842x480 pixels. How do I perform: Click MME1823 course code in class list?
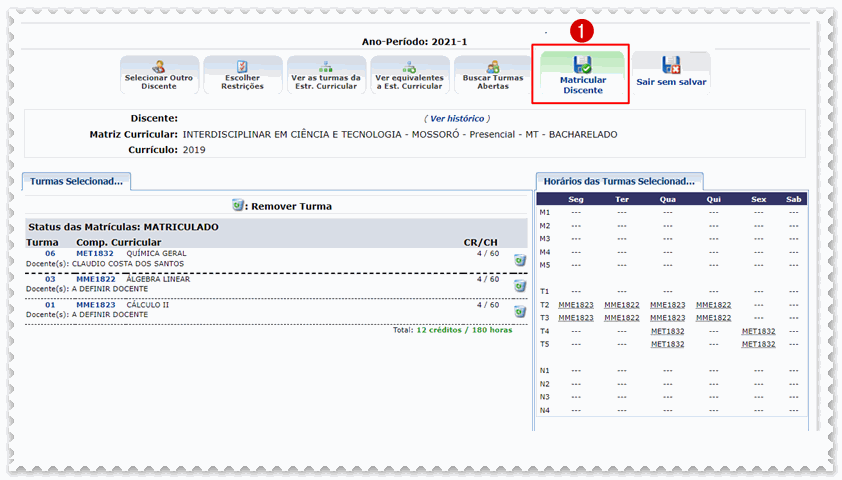96,304
